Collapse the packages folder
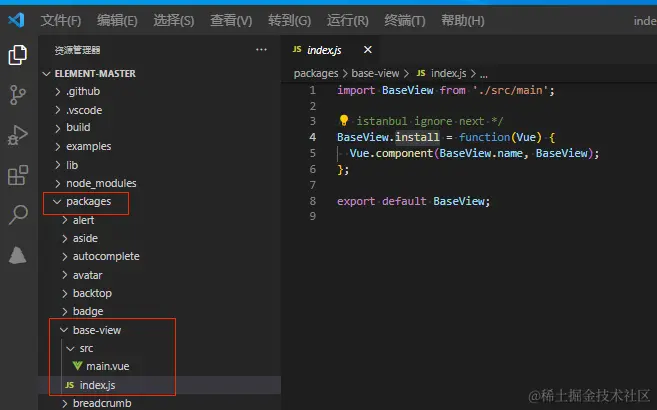 [57, 201]
